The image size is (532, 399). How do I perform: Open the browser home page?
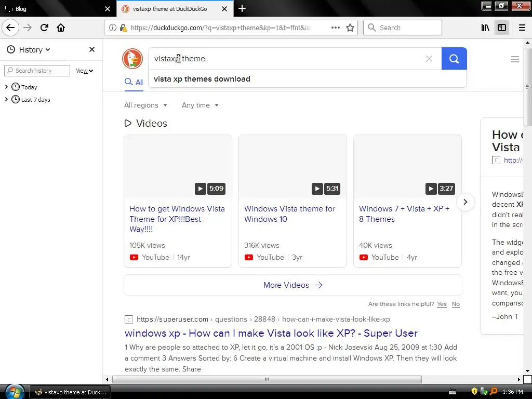[61, 28]
